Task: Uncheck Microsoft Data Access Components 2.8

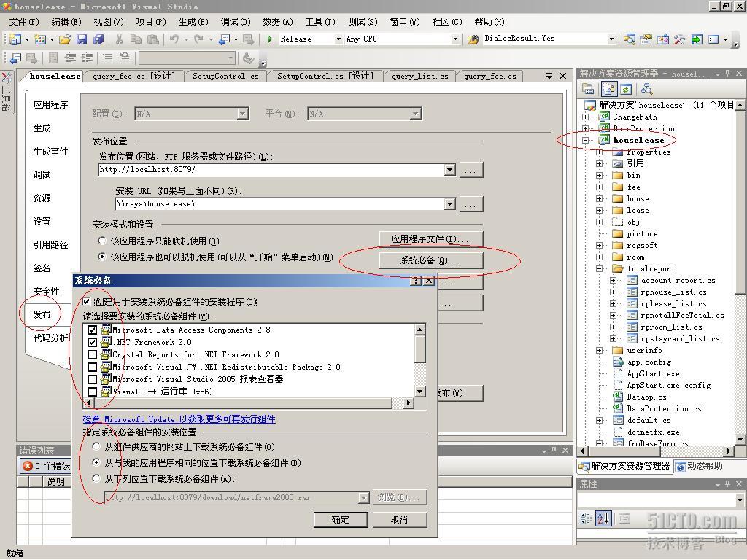Action: click(x=93, y=330)
